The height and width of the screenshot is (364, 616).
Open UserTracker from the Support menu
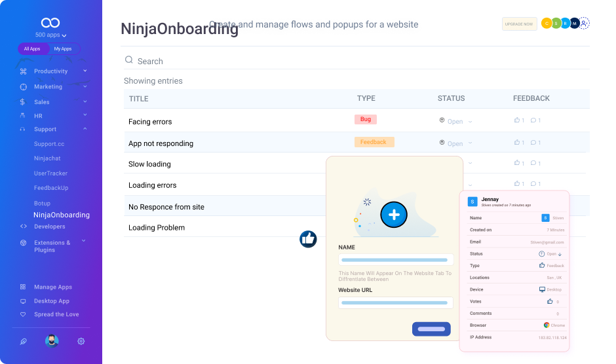tap(50, 173)
